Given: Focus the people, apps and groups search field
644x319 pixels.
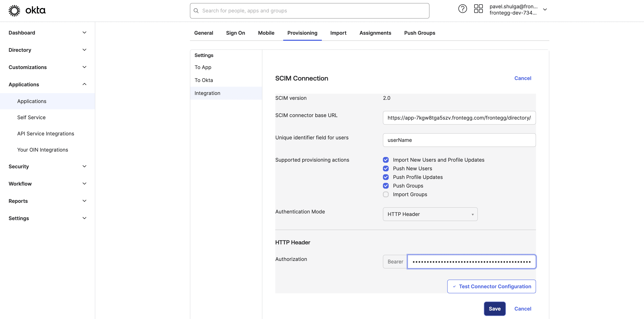Looking at the screenshot, I should pos(309,11).
